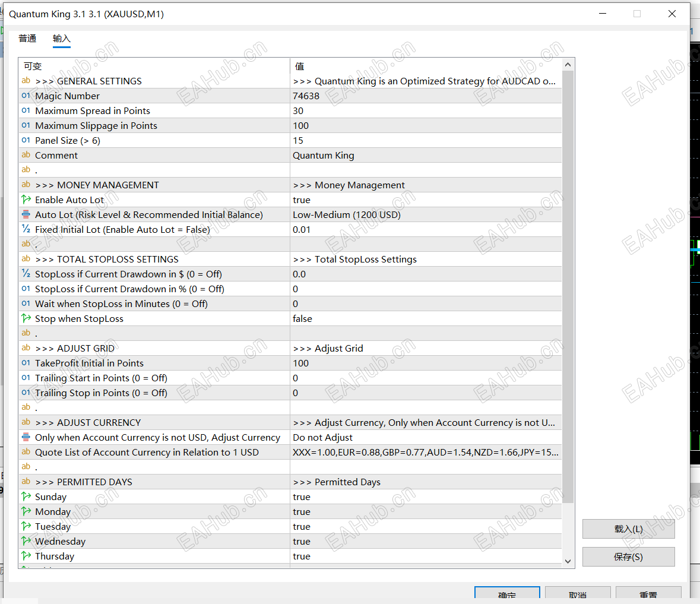This screenshot has width=700, height=604.
Task: Click the 值 column header
Action: pyautogui.click(x=426, y=66)
